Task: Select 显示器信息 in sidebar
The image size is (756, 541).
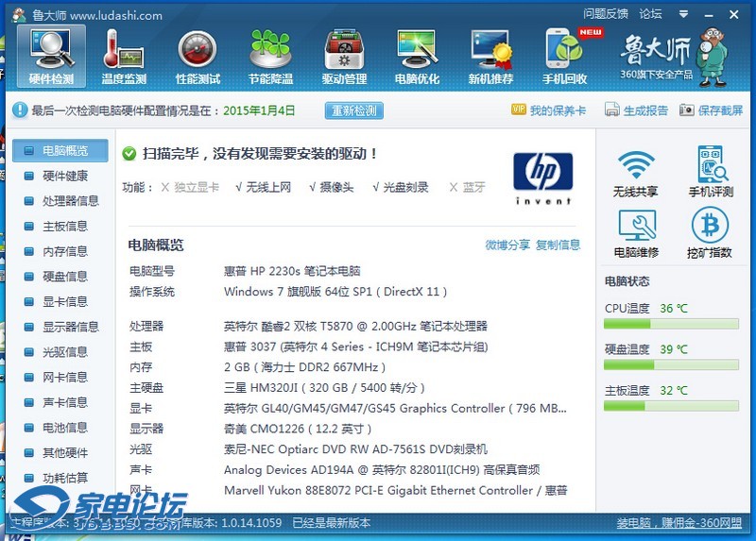Action: [x=60, y=327]
